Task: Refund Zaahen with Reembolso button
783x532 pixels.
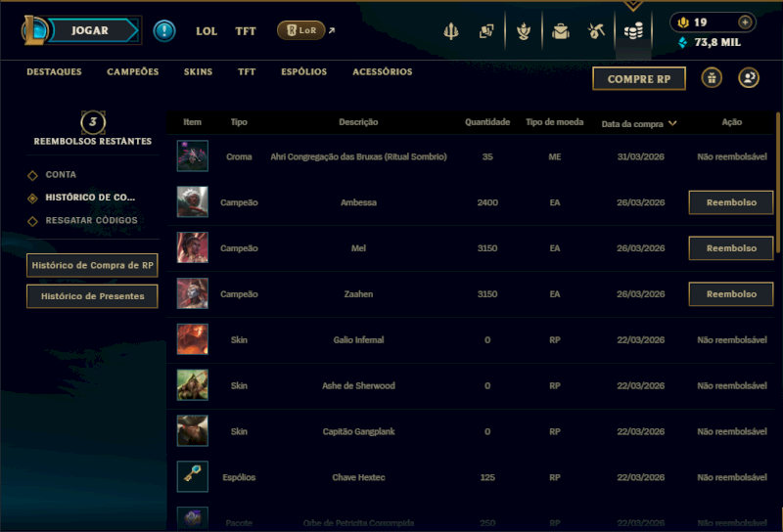Action: (x=731, y=294)
